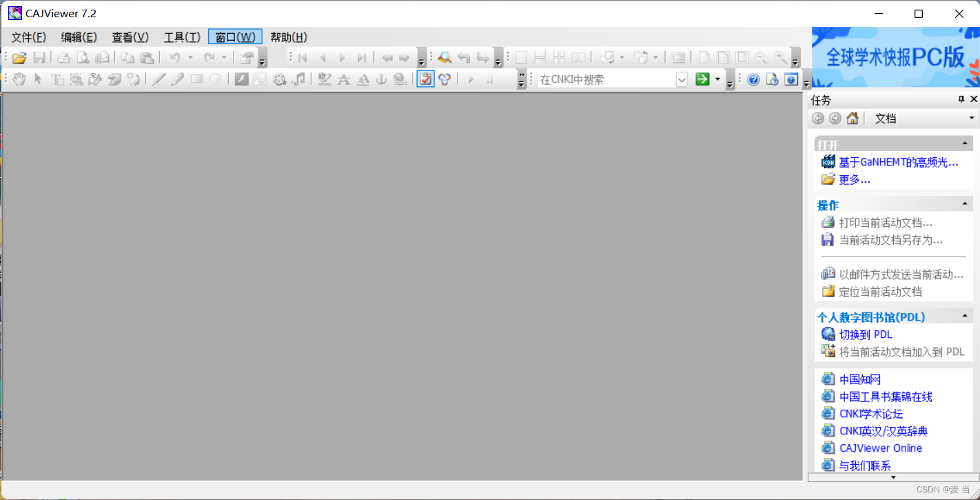Click the tri-ring icon beside task pane toggle
This screenshot has height=500, width=980.
445,79
